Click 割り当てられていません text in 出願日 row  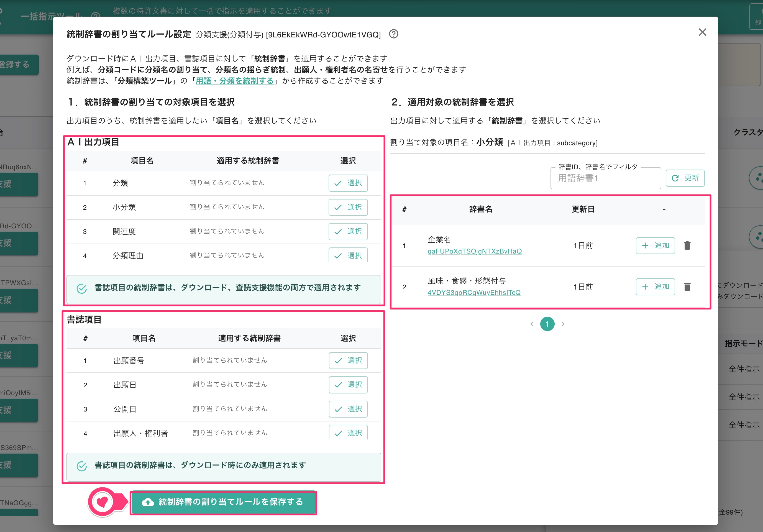230,384
